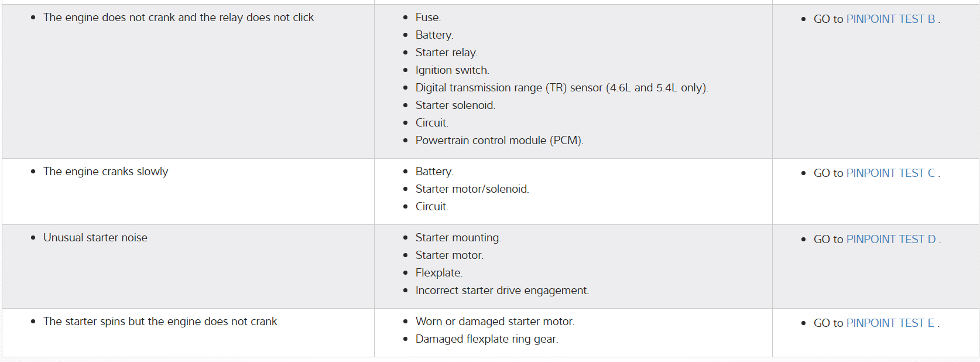Click the "Fuse." list item
The height and width of the screenshot is (362, 980).
pyautogui.click(x=428, y=18)
